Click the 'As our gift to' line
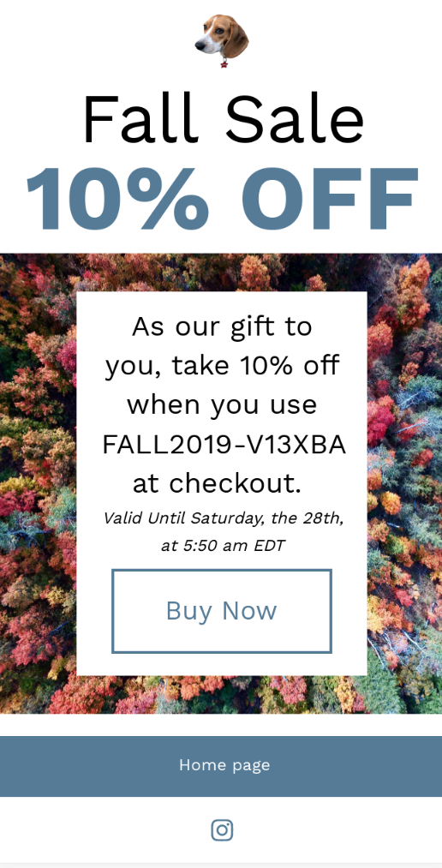This screenshot has height=868, width=442. pyautogui.click(x=222, y=327)
